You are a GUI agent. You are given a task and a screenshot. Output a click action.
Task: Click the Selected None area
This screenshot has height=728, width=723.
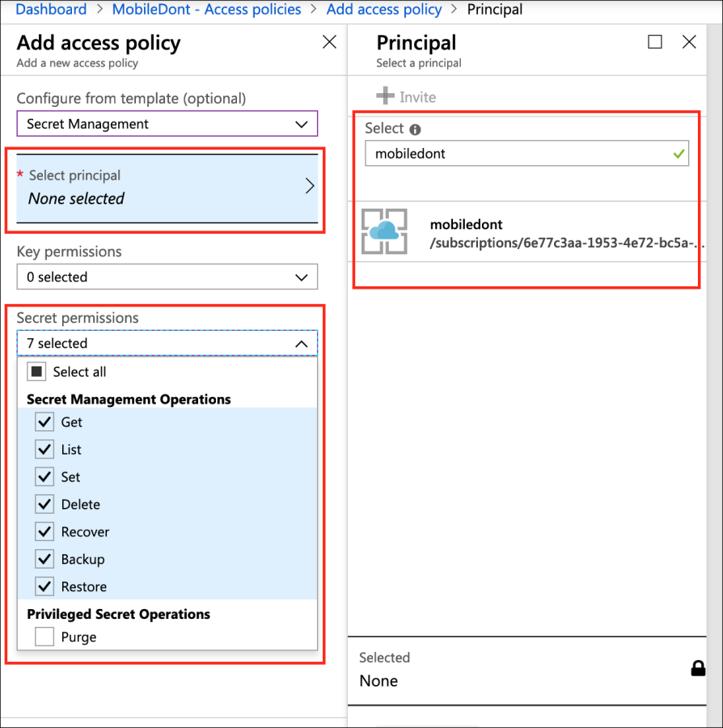pos(526,670)
